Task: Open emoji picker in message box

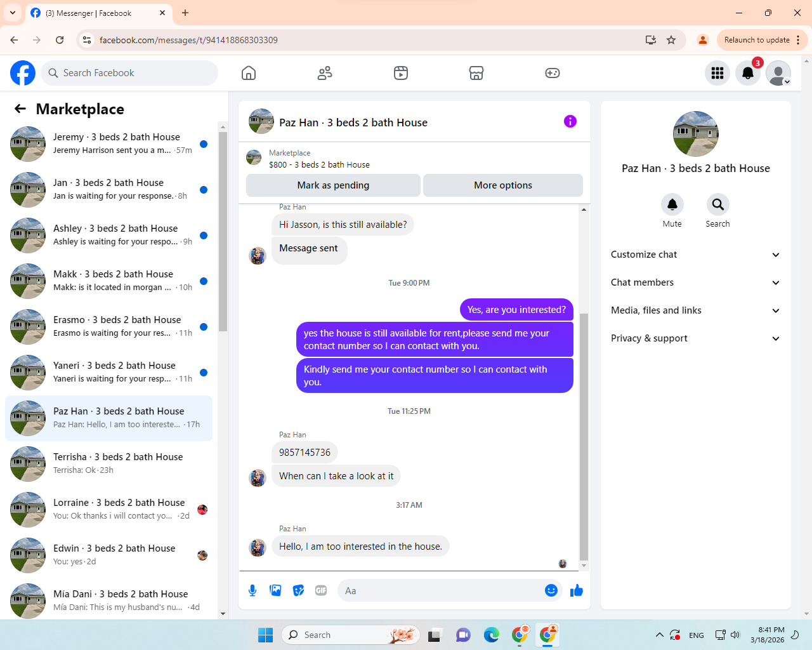Action: pos(551,590)
